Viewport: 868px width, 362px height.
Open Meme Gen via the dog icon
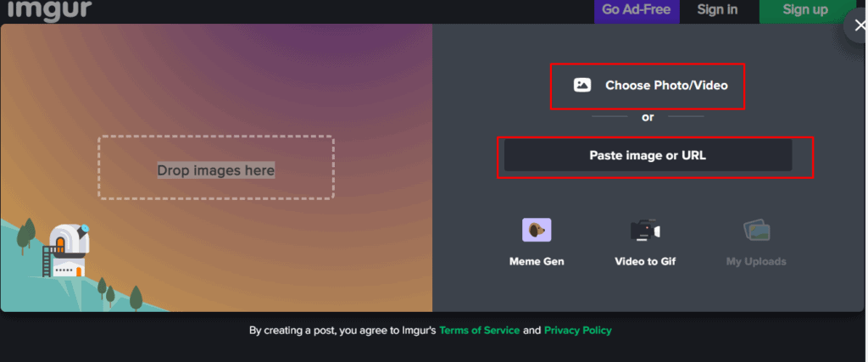pyautogui.click(x=536, y=230)
